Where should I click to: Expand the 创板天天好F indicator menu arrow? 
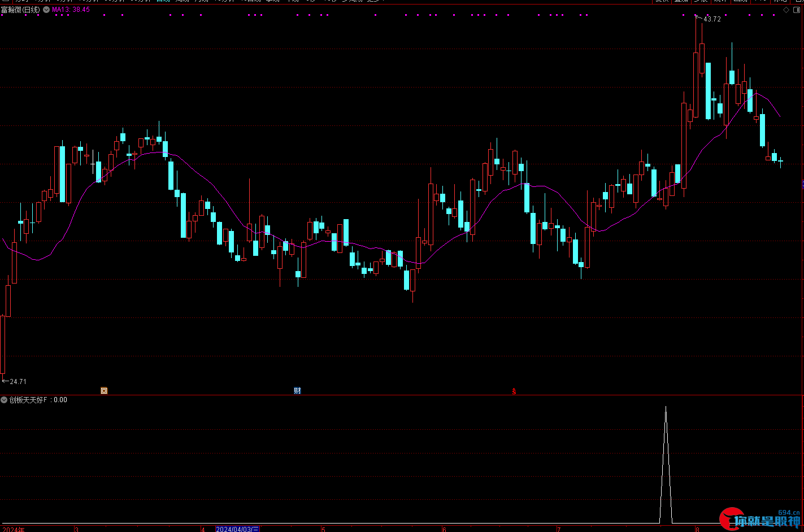(x=4, y=400)
